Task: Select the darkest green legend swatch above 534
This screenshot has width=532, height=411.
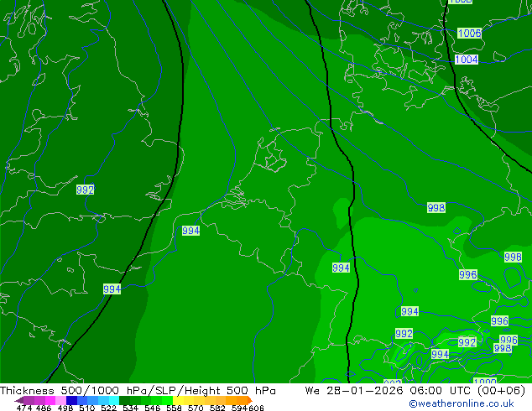Action: 124,400
